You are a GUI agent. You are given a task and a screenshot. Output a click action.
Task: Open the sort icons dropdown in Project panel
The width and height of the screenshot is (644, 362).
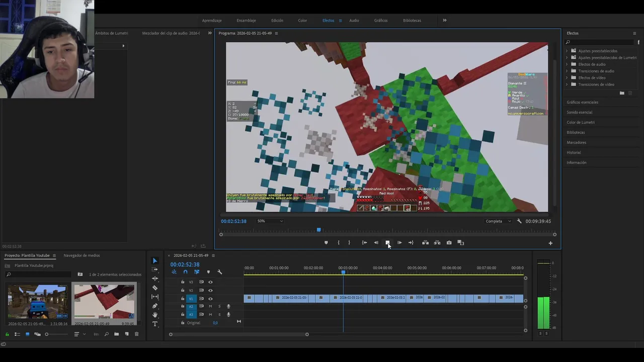coord(78,334)
